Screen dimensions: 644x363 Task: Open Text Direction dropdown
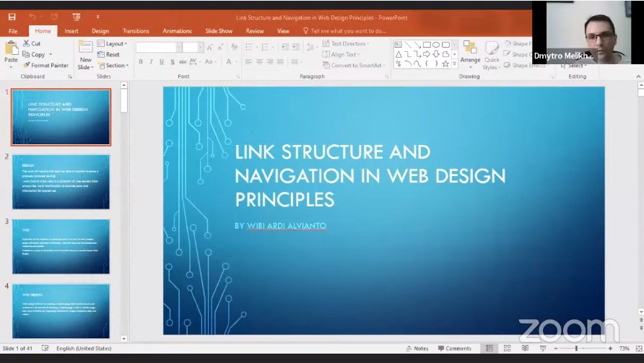(x=346, y=43)
